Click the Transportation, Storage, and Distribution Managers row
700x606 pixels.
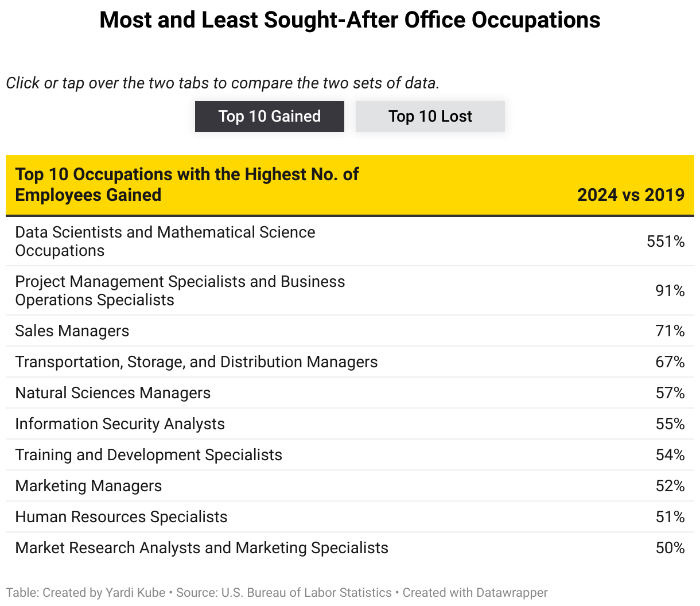[196, 362]
